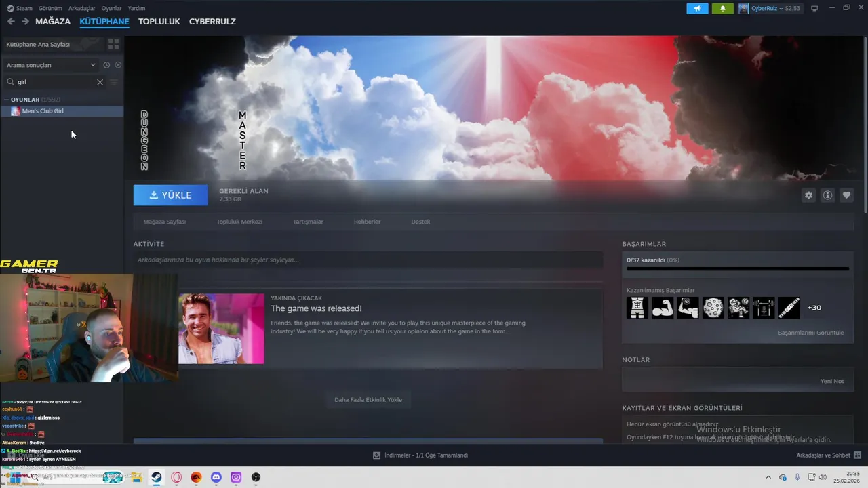The height and width of the screenshot is (488, 868).
Task: Open Friends and Chat icon
Action: [857, 455]
